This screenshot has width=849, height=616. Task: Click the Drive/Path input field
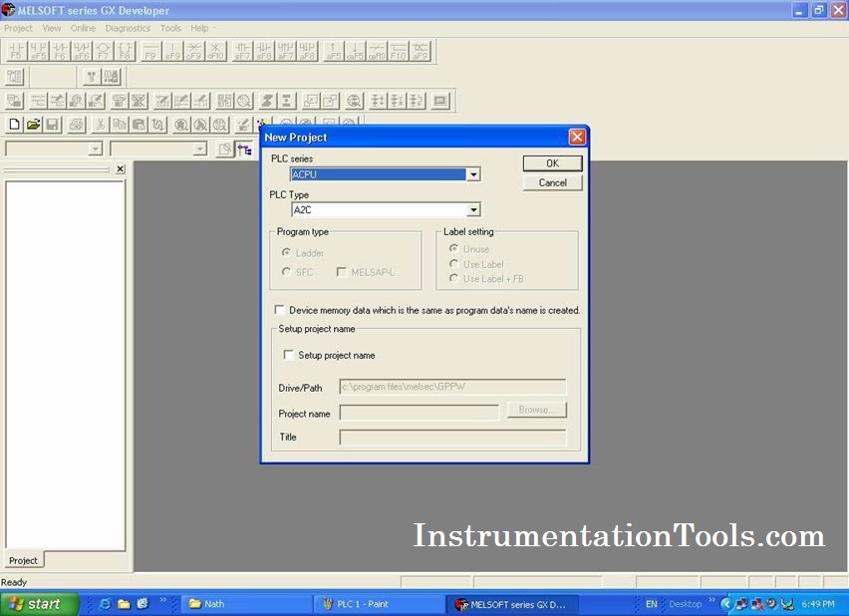pos(452,387)
